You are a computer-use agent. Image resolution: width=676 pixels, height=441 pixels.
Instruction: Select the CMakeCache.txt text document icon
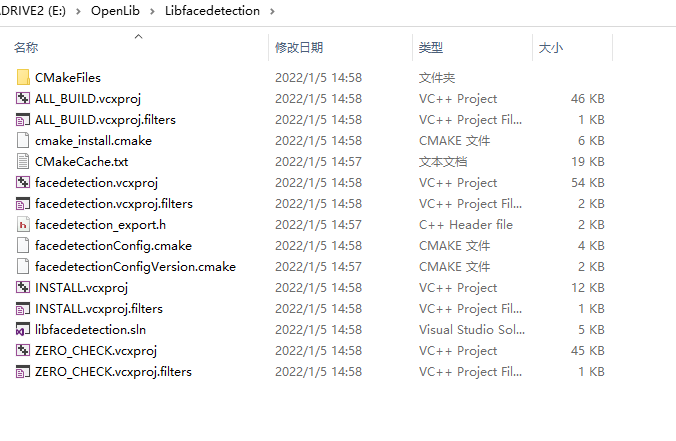coord(23,161)
